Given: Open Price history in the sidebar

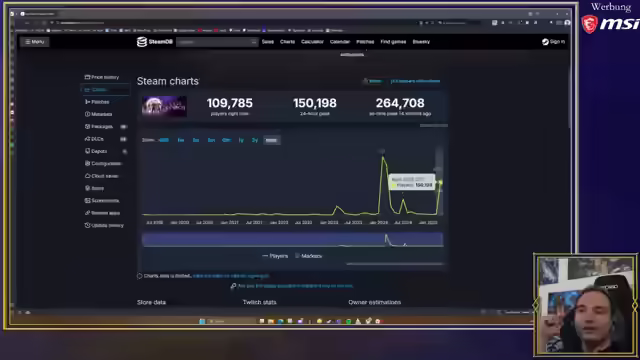Looking at the screenshot, I should click(x=102, y=77).
